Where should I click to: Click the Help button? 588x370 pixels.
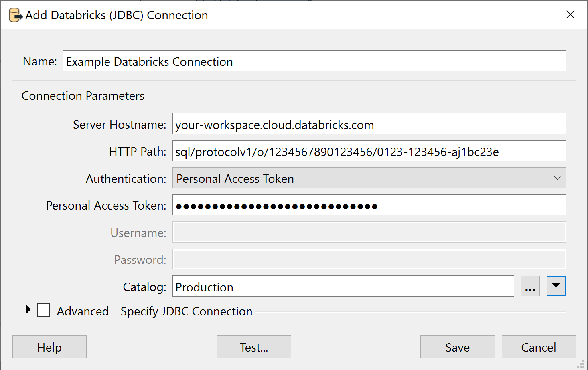coord(49,347)
